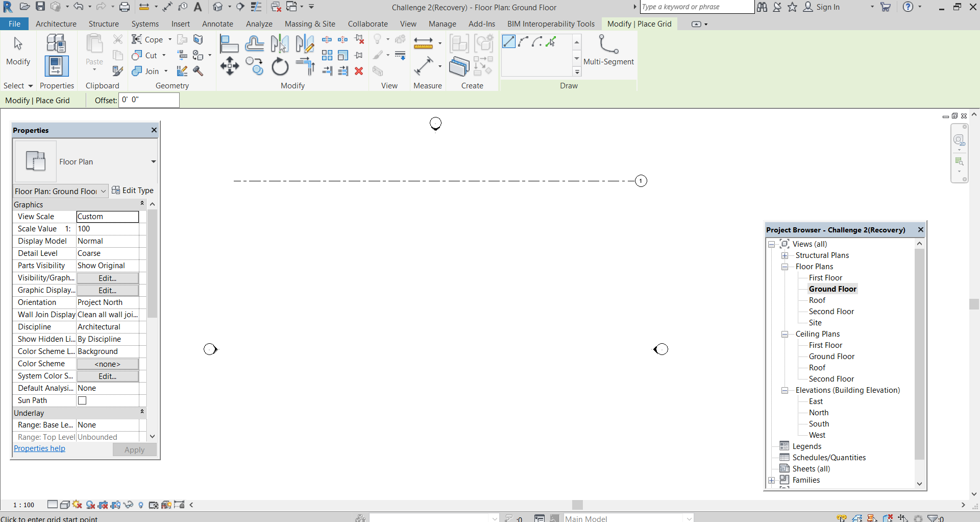Switch to the Annotate tab

pyautogui.click(x=217, y=24)
